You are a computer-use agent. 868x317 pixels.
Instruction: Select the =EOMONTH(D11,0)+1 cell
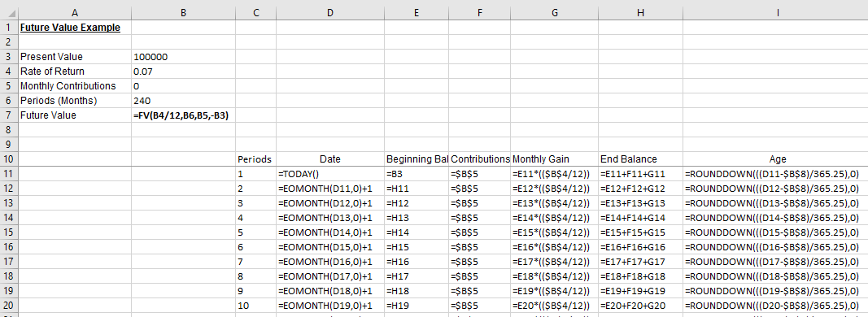330,188
